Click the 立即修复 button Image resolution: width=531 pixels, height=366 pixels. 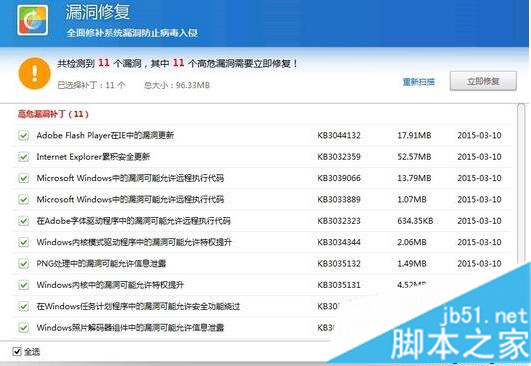pyautogui.click(x=483, y=81)
